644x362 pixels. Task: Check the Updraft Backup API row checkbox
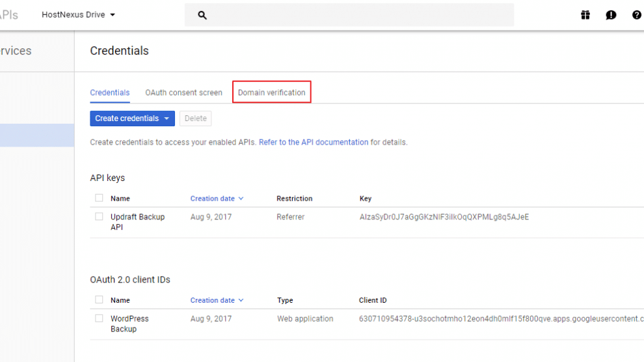pos(99,217)
